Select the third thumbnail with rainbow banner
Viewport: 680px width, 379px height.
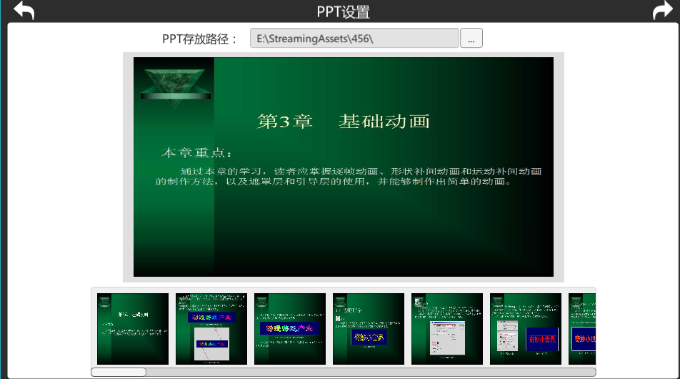point(290,329)
